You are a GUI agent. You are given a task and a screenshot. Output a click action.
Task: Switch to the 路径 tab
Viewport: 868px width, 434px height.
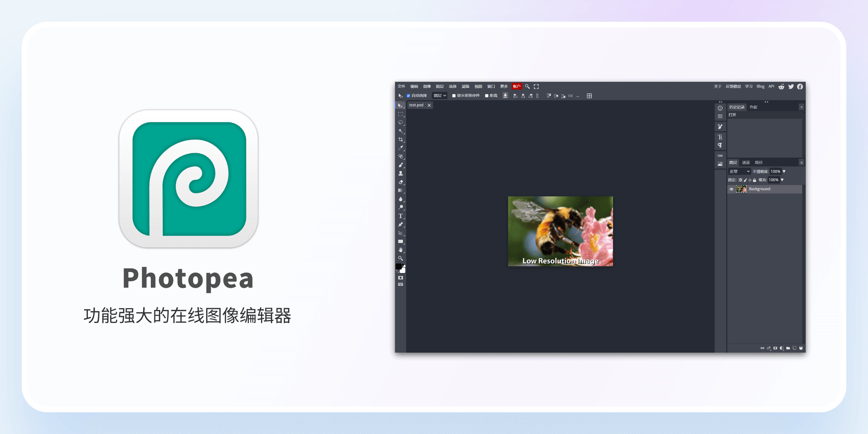759,162
